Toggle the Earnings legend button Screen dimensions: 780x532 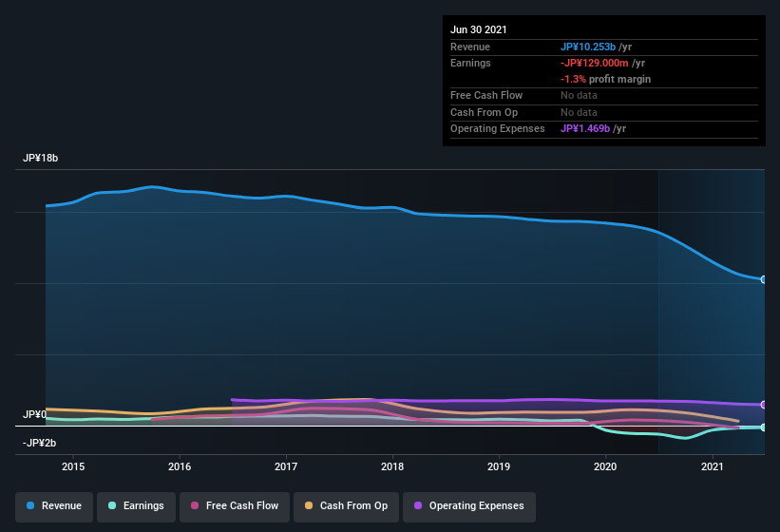pyautogui.click(x=136, y=506)
